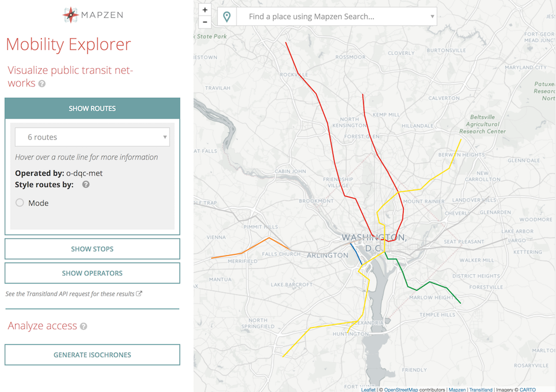Click the location pin search icon

[x=227, y=17]
